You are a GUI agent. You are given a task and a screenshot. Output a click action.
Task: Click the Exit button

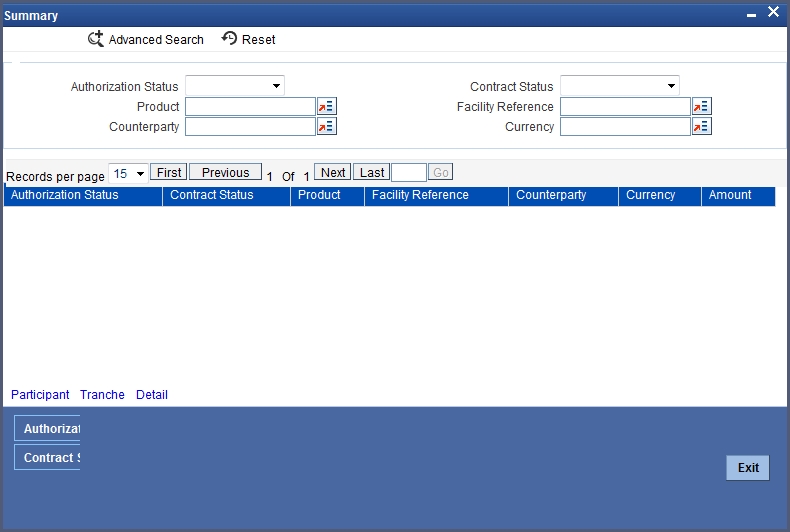coord(748,468)
